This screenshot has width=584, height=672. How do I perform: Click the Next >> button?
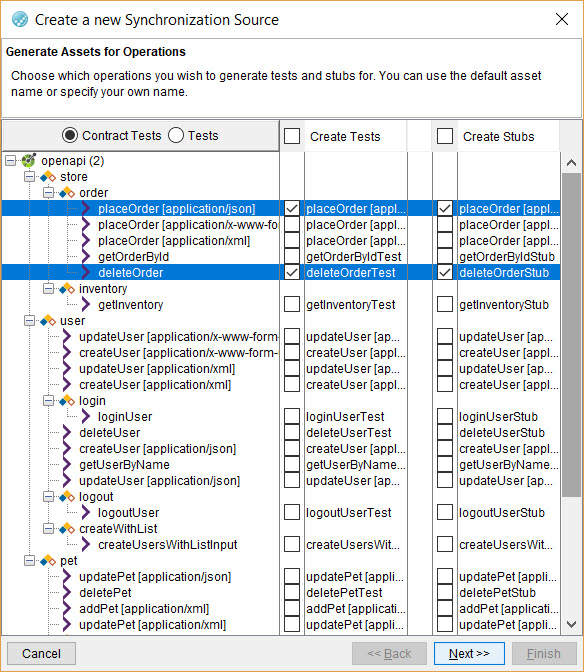click(x=469, y=654)
